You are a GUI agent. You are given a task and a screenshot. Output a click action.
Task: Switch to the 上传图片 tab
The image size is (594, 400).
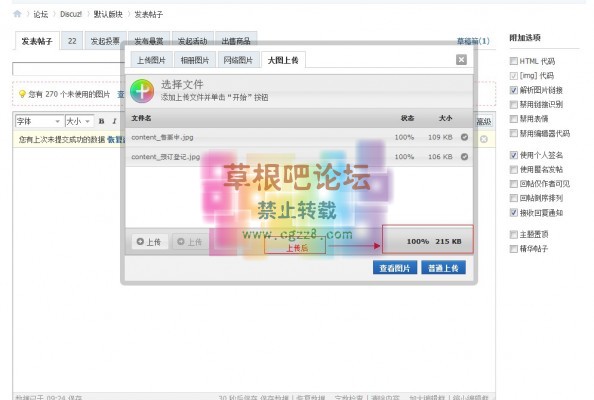point(151,60)
